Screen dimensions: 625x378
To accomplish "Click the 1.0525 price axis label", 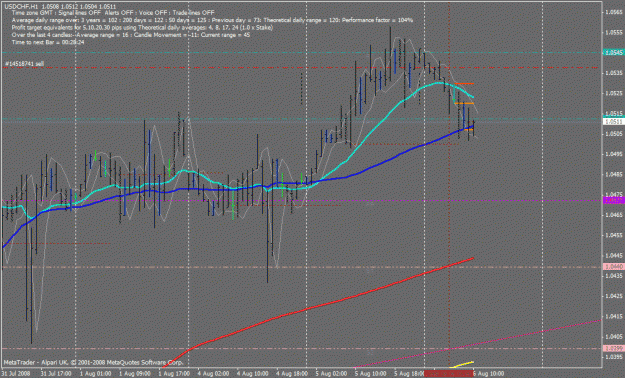I will pos(614,93).
